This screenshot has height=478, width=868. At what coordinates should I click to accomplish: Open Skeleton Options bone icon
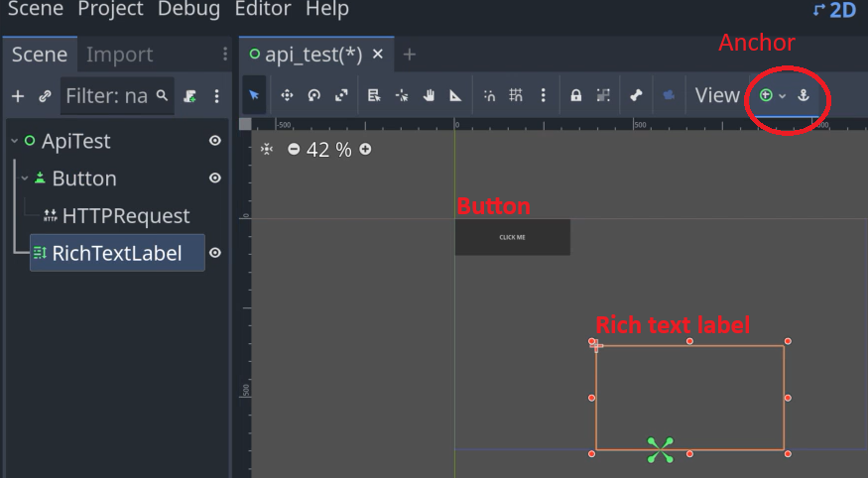coord(636,95)
